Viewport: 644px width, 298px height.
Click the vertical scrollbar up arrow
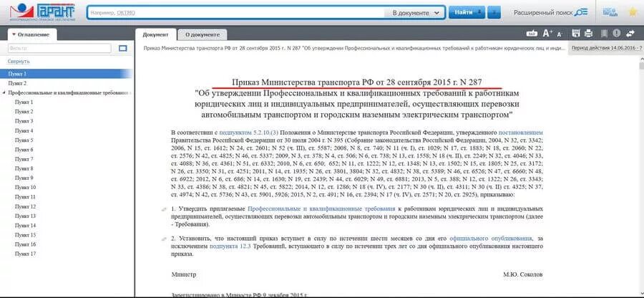tap(641, 59)
